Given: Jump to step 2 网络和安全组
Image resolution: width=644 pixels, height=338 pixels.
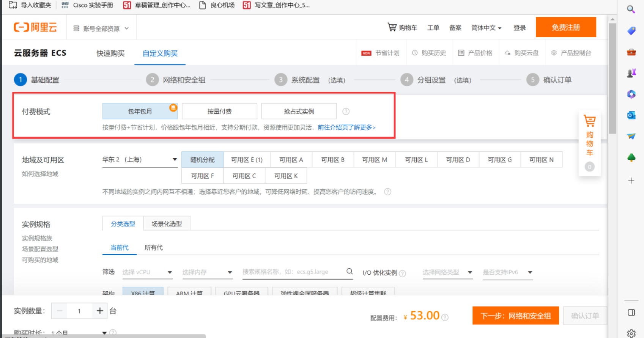Looking at the screenshot, I should tap(176, 80).
